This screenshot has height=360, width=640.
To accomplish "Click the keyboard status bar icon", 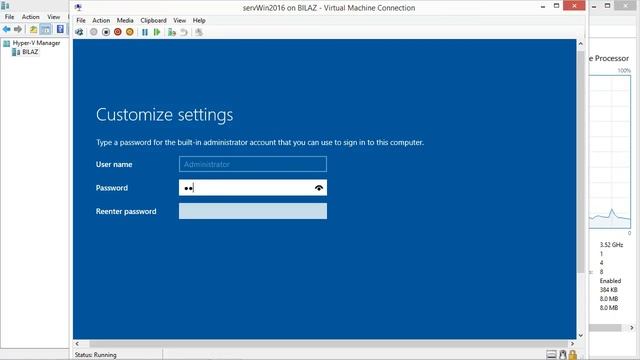I will (x=551, y=355).
